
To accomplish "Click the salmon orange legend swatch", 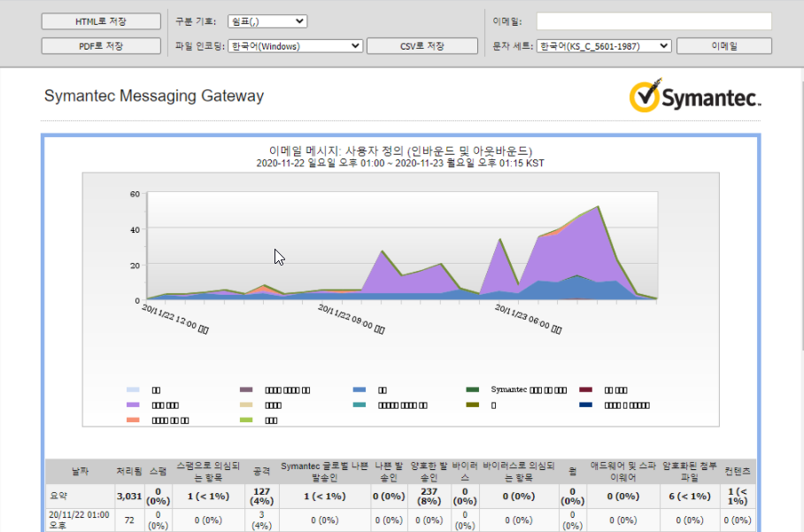I will [133, 420].
